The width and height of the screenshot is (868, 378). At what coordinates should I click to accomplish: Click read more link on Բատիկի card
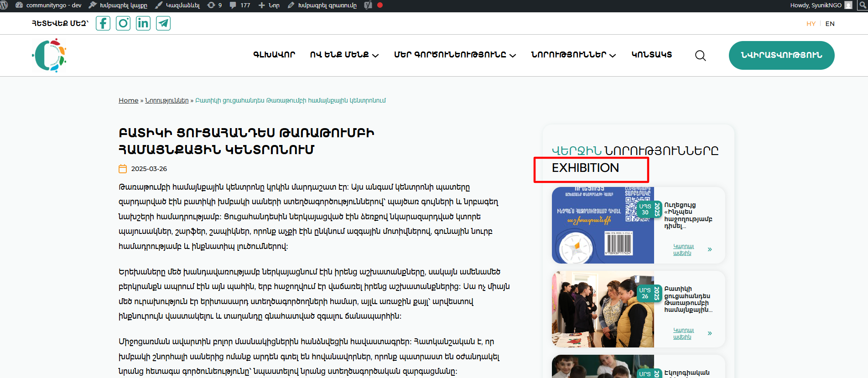pyautogui.click(x=683, y=333)
